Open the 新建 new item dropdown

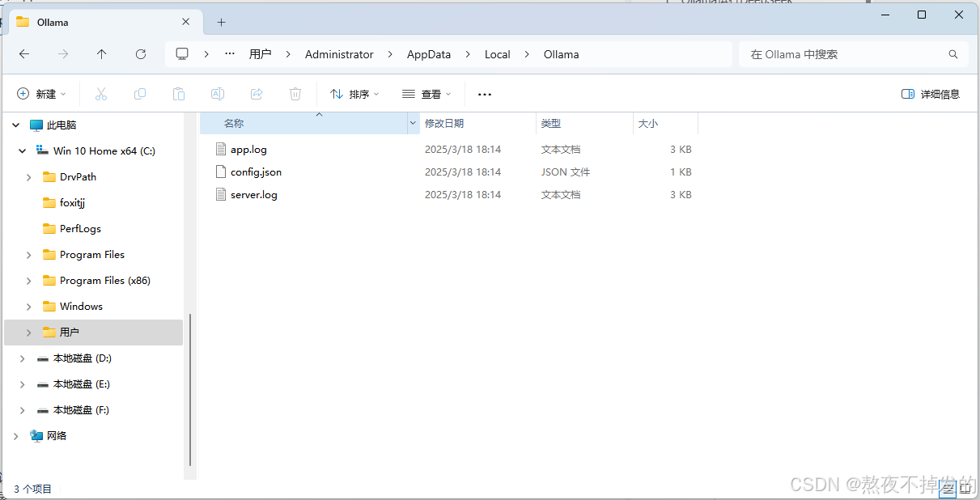(42, 94)
